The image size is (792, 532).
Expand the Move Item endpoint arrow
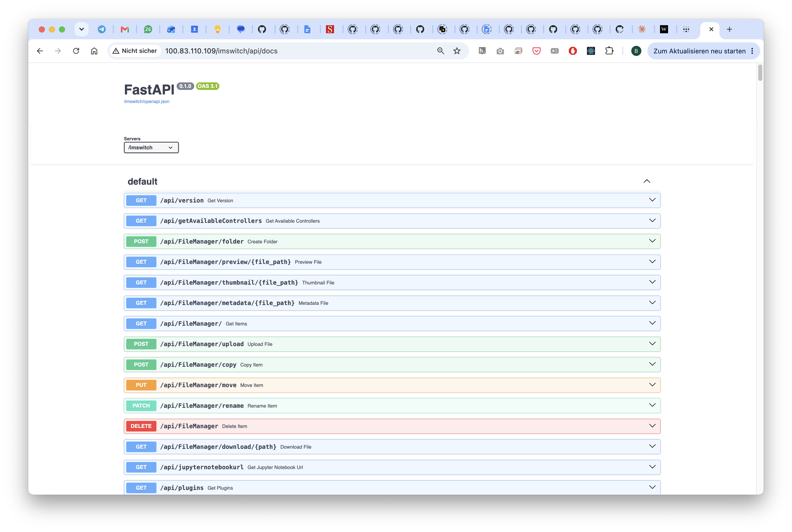tap(652, 385)
